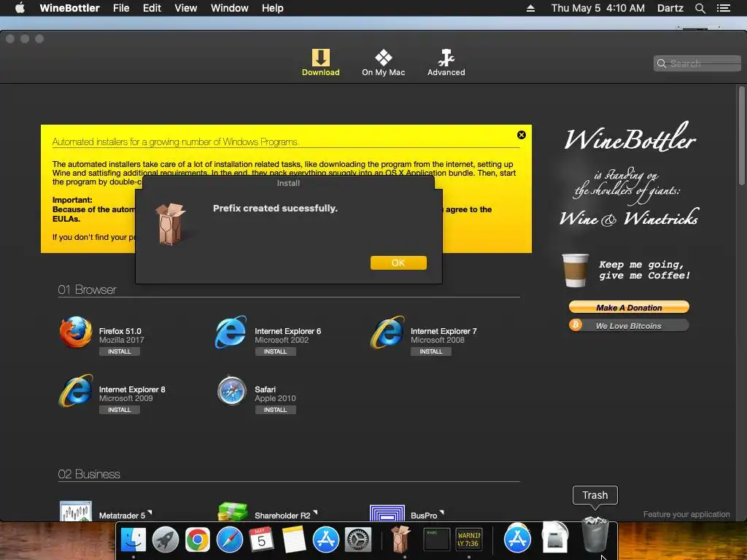Viewport: 747px width, 560px height.
Task: Open Spotlight search in menu bar
Action: coord(700,8)
